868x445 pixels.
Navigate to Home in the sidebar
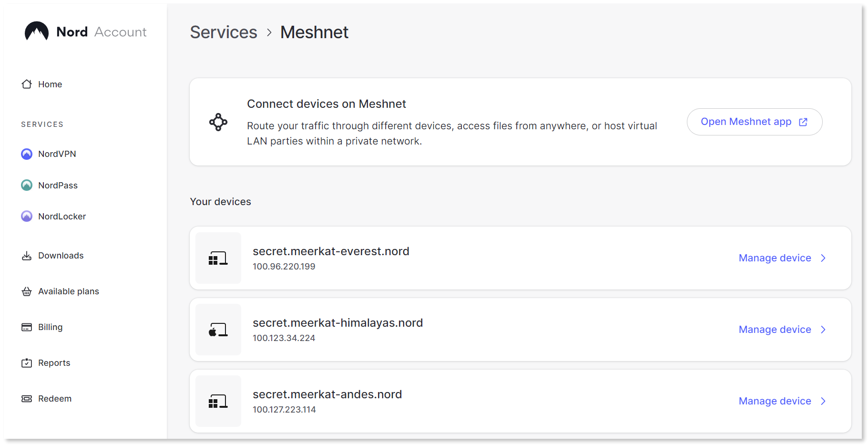point(50,84)
